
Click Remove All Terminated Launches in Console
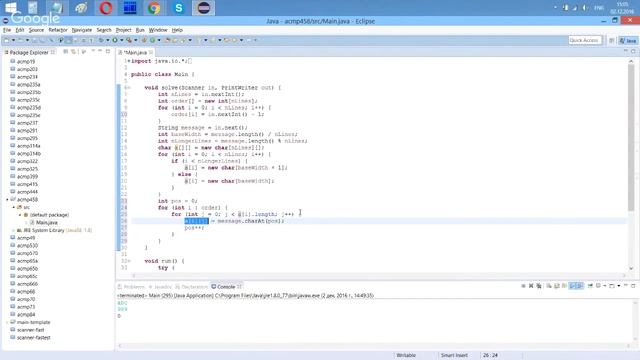(539, 286)
